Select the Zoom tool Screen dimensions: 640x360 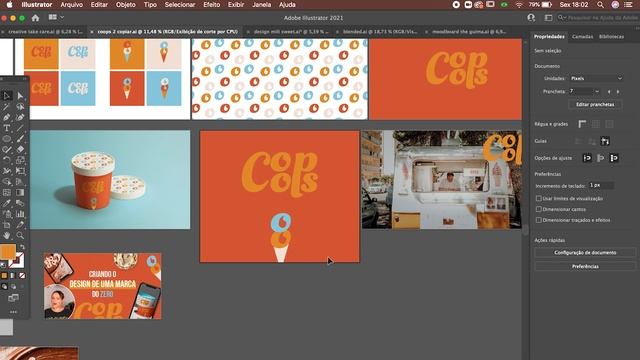coord(20,236)
